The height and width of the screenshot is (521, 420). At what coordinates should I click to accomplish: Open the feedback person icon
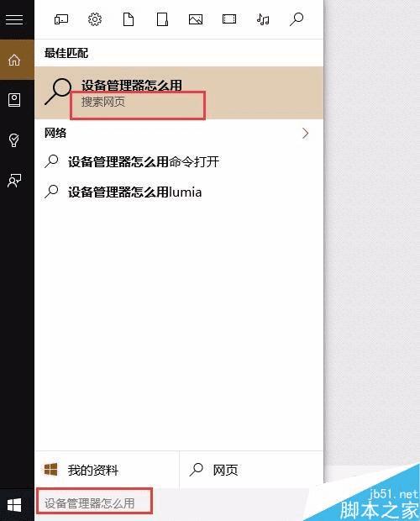[x=14, y=181]
